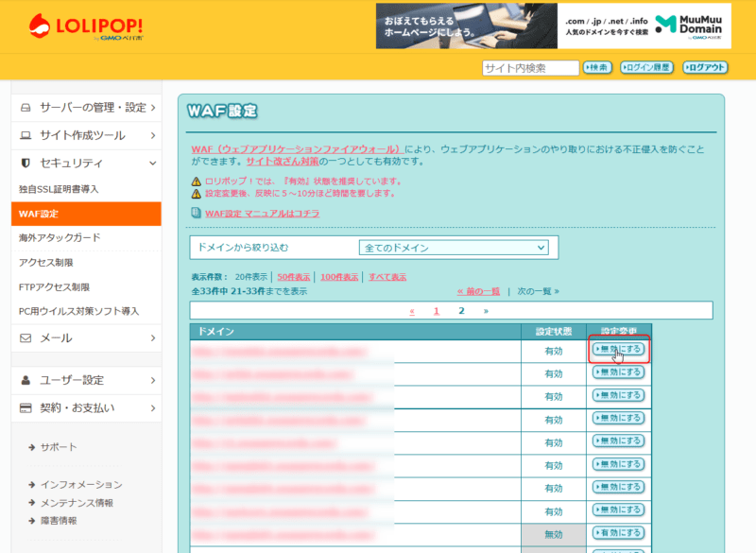The width and height of the screenshot is (756, 553).
Task: Open the domain filter dropdown 全てのドメイン
Action: pyautogui.click(x=454, y=248)
